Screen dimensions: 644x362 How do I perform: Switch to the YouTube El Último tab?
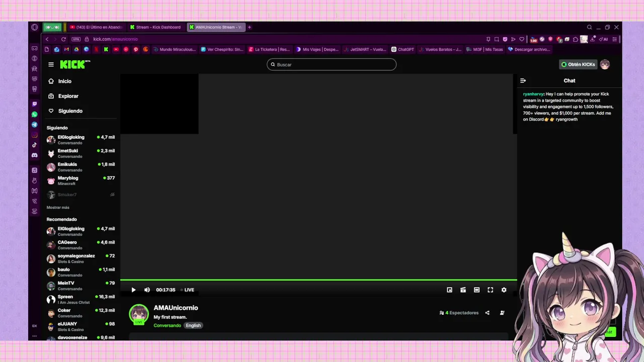coord(96,27)
